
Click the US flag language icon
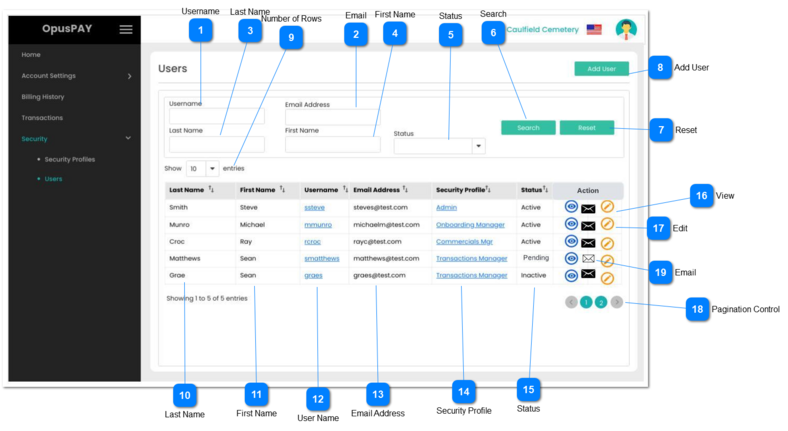(594, 30)
